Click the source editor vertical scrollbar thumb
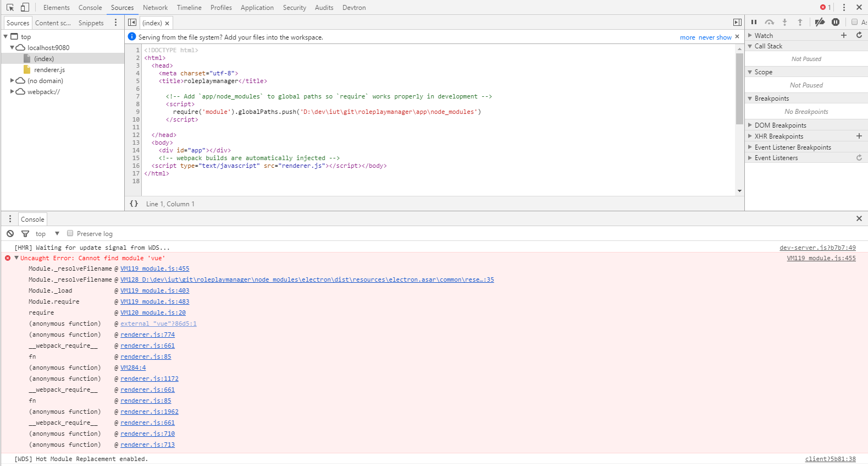 click(739, 89)
